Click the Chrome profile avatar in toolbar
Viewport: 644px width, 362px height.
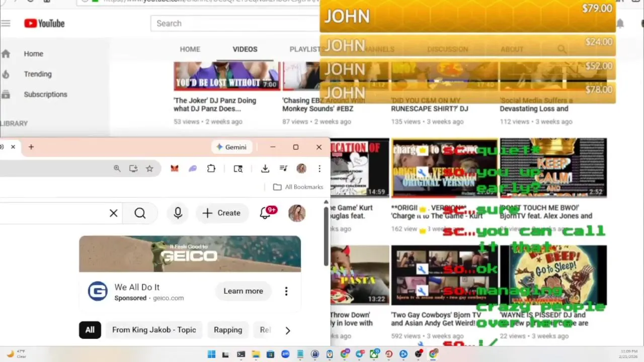coord(301,169)
